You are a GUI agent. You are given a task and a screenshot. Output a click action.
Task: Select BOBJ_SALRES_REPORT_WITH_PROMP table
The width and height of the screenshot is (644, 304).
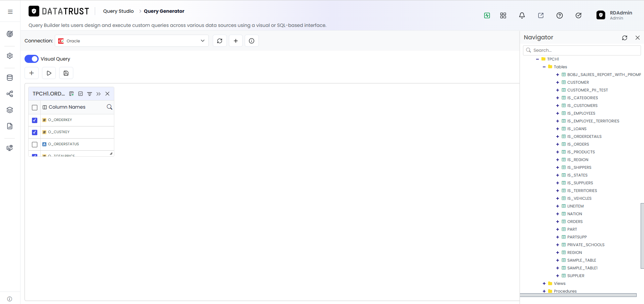coord(604,75)
